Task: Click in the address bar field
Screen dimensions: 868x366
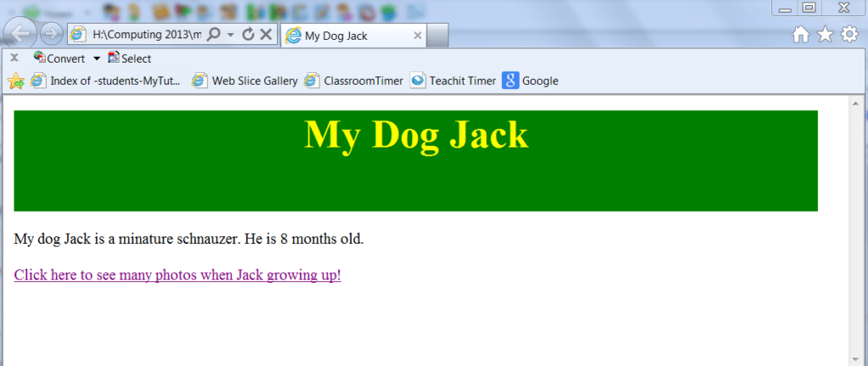Action: (x=144, y=35)
